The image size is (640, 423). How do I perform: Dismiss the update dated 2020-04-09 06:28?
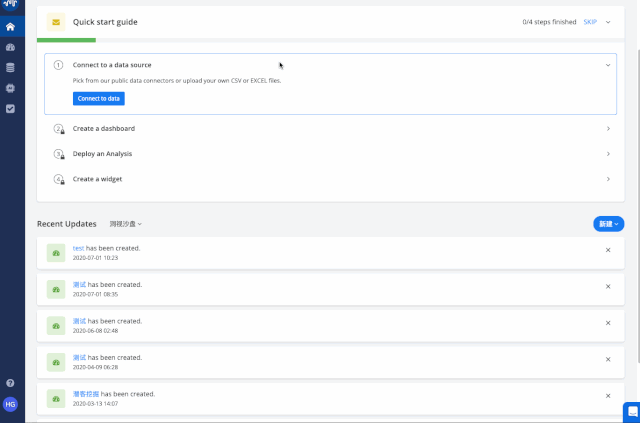pos(608,359)
